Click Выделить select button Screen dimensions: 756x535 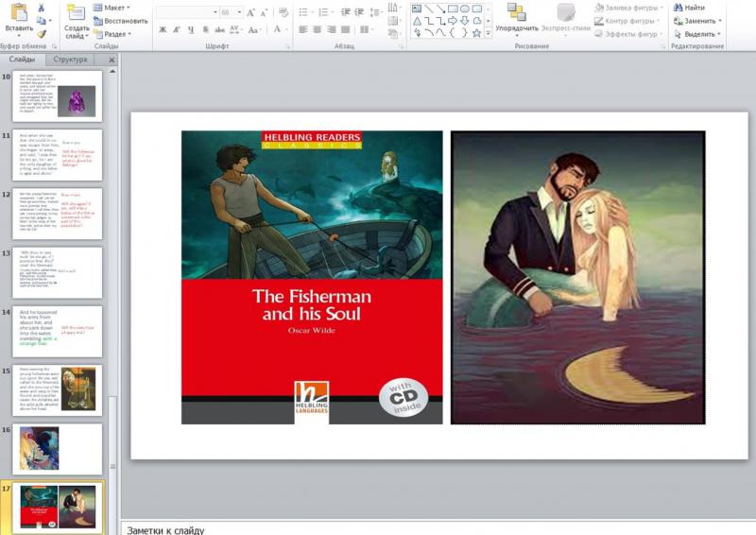[697, 34]
